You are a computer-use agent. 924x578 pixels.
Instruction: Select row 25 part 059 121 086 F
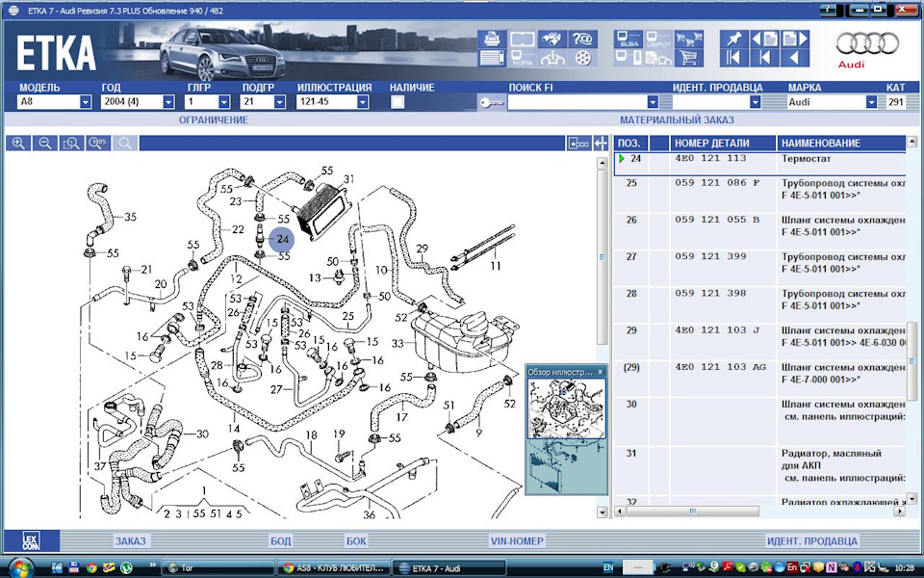click(717, 181)
